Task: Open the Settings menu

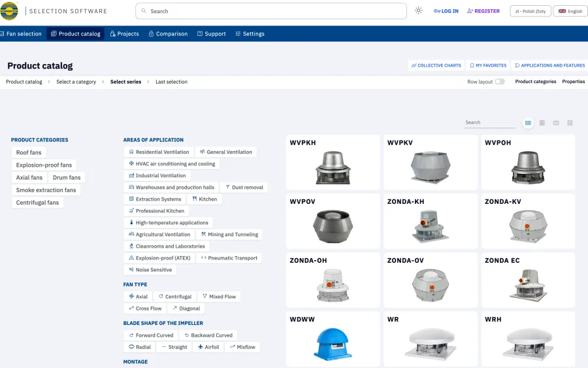Action: click(x=250, y=34)
